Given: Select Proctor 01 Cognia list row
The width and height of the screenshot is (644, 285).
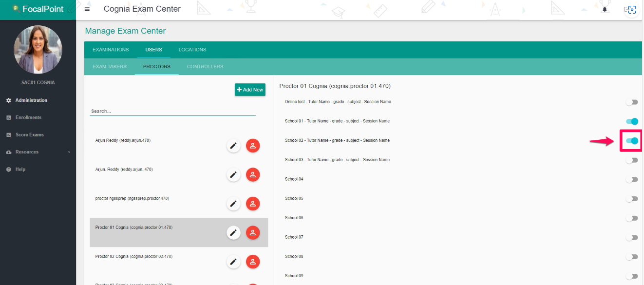Looking at the screenshot, I should (x=179, y=233).
